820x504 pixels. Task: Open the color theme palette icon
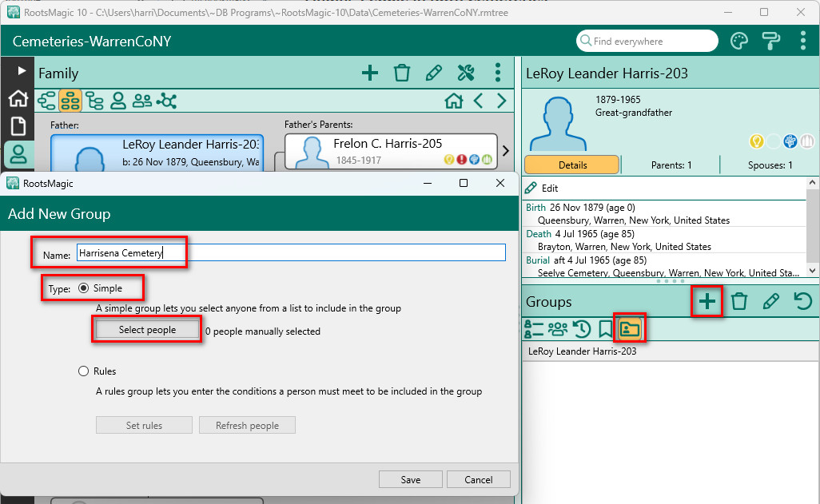click(x=739, y=41)
